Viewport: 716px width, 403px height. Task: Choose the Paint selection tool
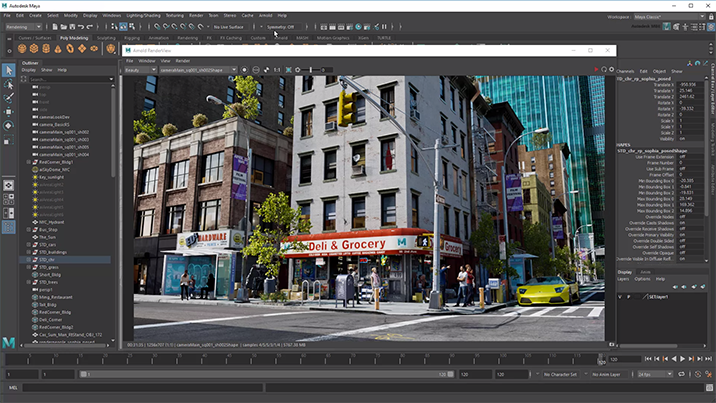tap(8, 98)
